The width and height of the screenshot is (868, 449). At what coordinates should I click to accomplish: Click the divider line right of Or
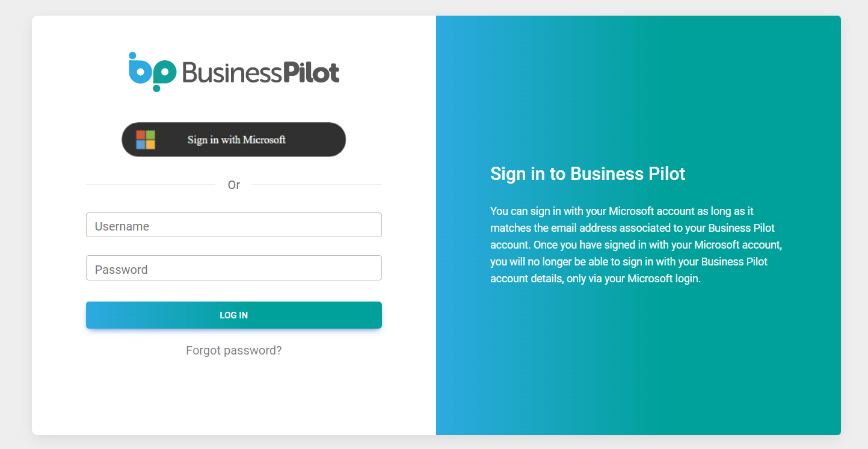click(x=317, y=185)
